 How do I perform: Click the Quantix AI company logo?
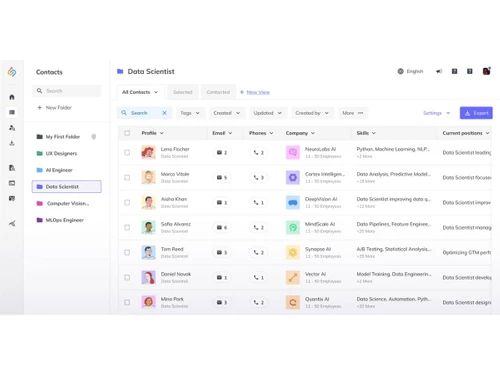coord(293,303)
